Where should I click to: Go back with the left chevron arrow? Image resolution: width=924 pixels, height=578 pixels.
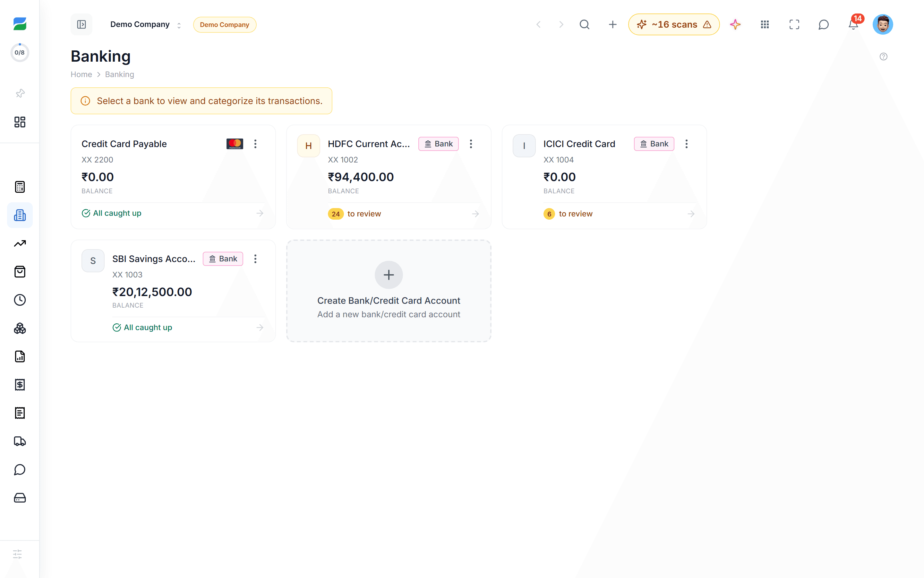point(538,24)
